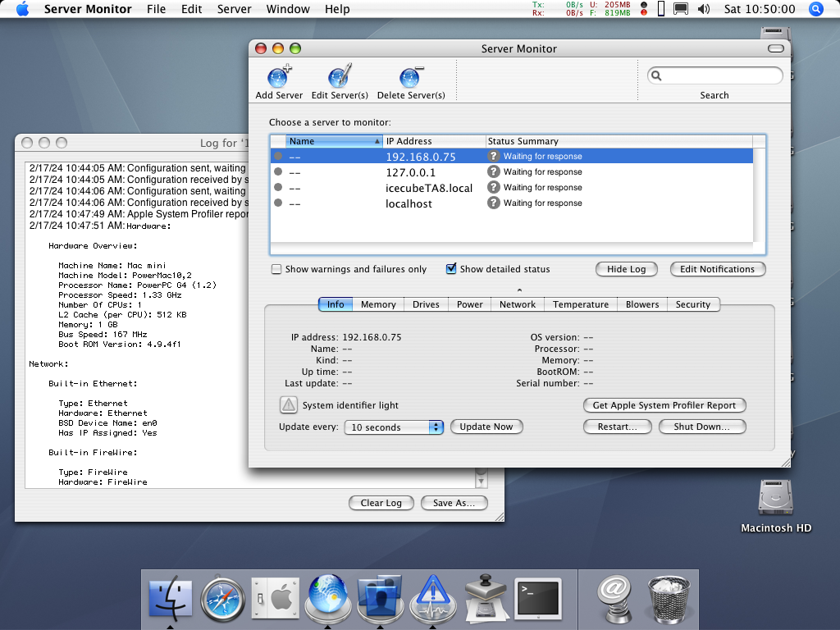Select the 127.0.0.1 server row

pos(512,172)
